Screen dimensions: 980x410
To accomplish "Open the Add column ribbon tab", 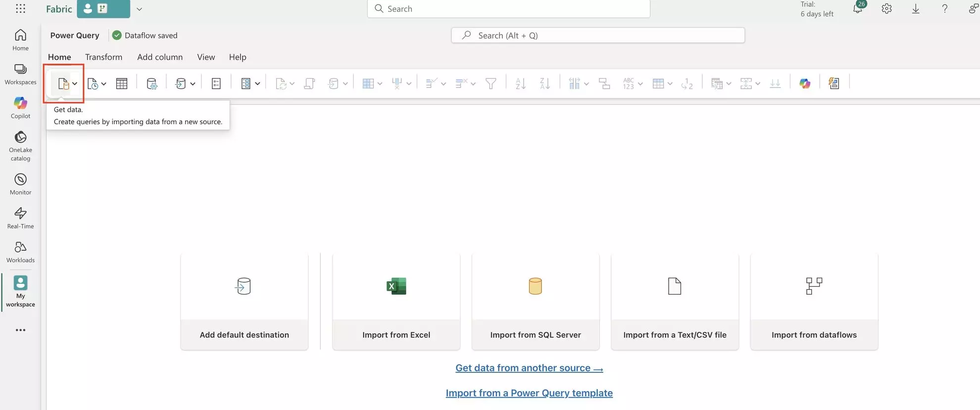I will 160,57.
